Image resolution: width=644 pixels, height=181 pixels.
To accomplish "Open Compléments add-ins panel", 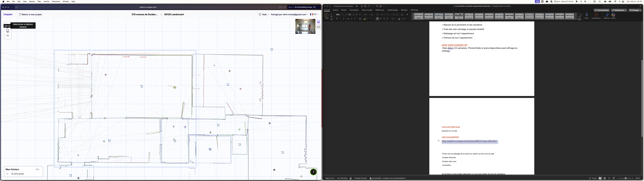I will pos(596,16).
